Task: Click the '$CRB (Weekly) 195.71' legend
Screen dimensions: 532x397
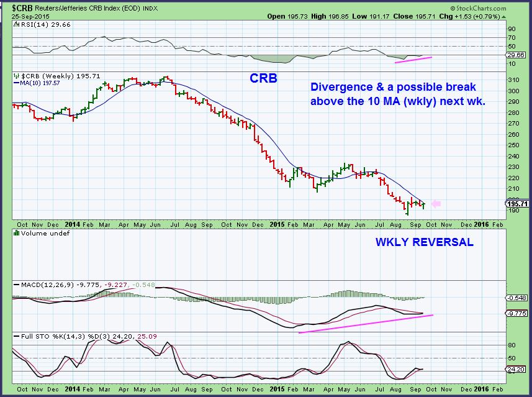Action: 60,76
